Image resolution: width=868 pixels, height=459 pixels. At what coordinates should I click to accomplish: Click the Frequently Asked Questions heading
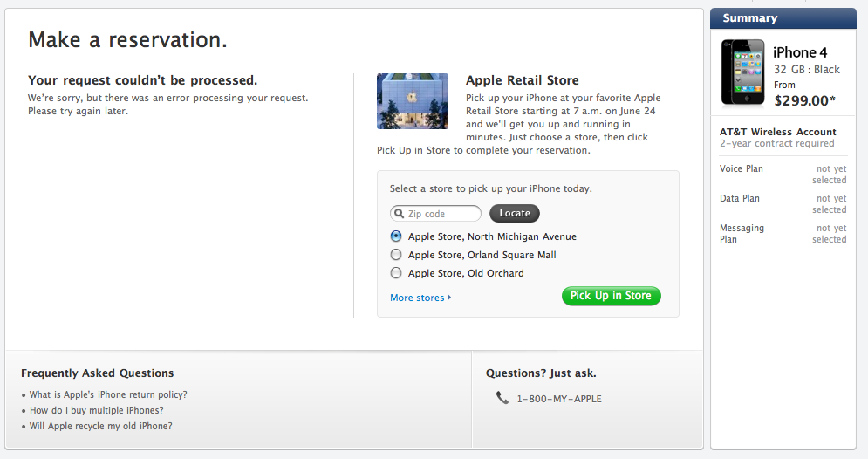98,373
